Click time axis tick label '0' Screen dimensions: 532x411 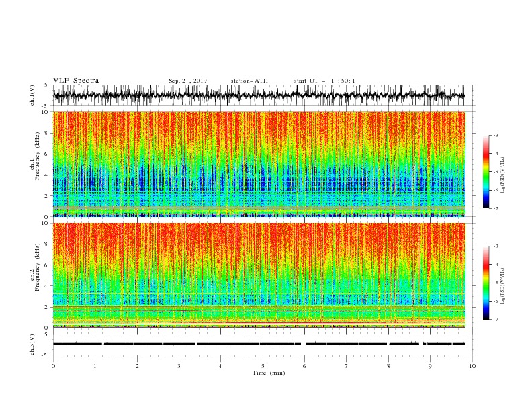(53, 366)
